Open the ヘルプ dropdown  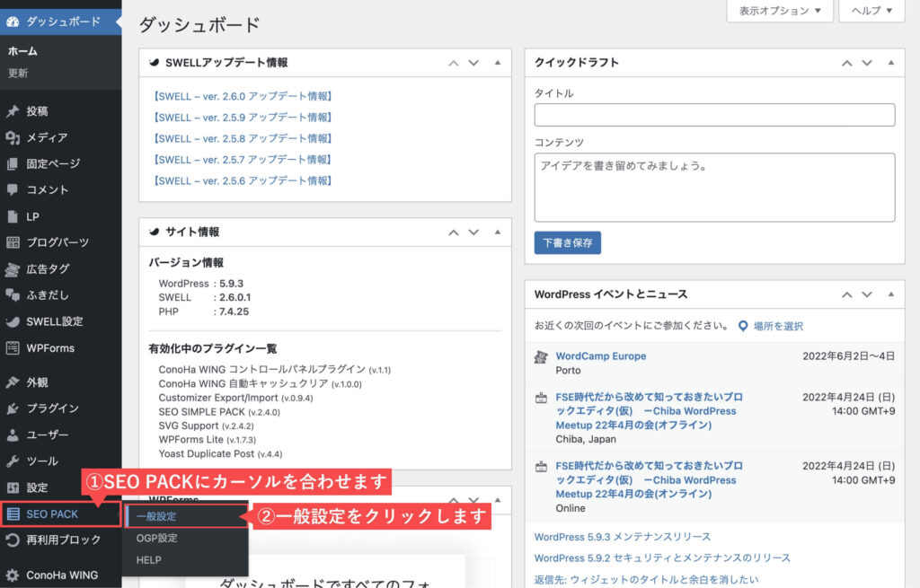click(x=871, y=11)
